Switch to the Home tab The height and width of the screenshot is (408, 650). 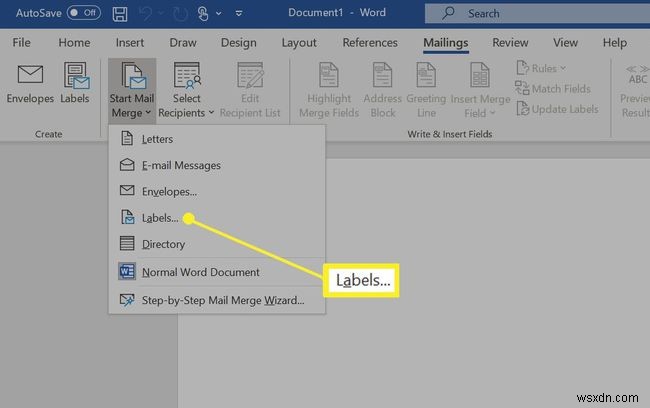pyautogui.click(x=74, y=43)
